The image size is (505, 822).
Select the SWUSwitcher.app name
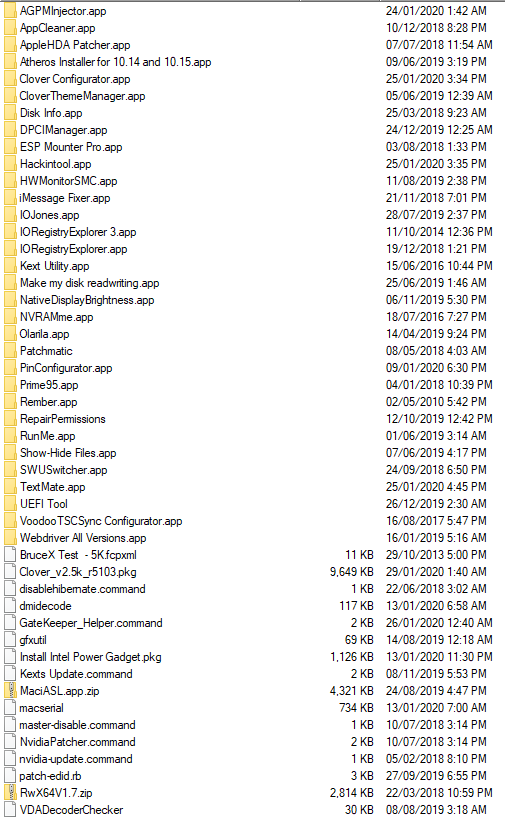(x=63, y=470)
